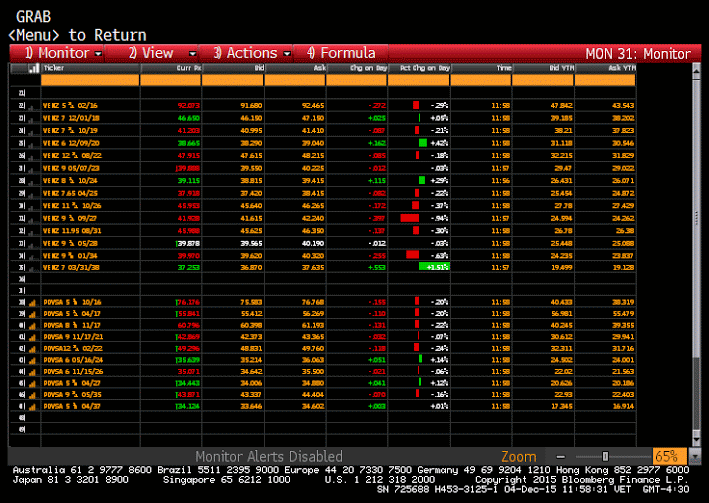Click the Ask YTM column header
The height and width of the screenshot is (503, 709).
click(605, 68)
